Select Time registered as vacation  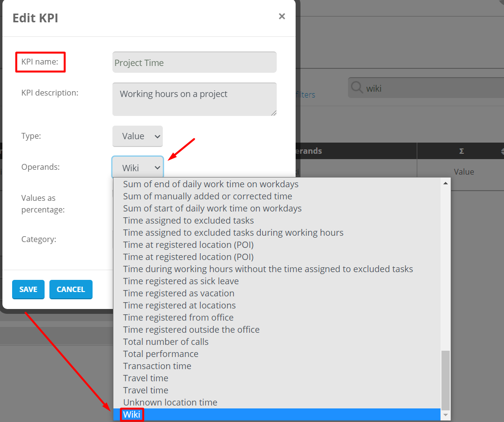point(178,293)
